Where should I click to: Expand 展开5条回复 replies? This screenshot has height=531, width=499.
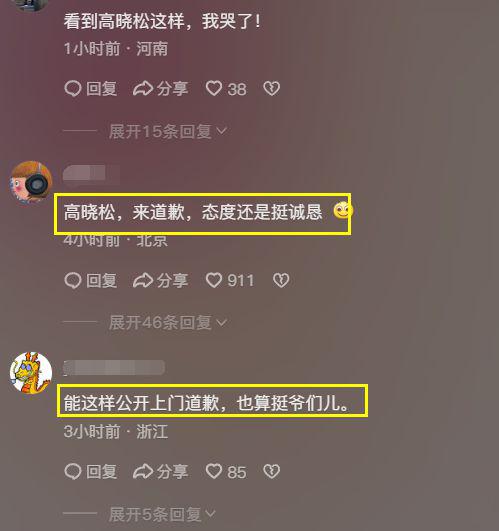pyautogui.click(x=162, y=514)
